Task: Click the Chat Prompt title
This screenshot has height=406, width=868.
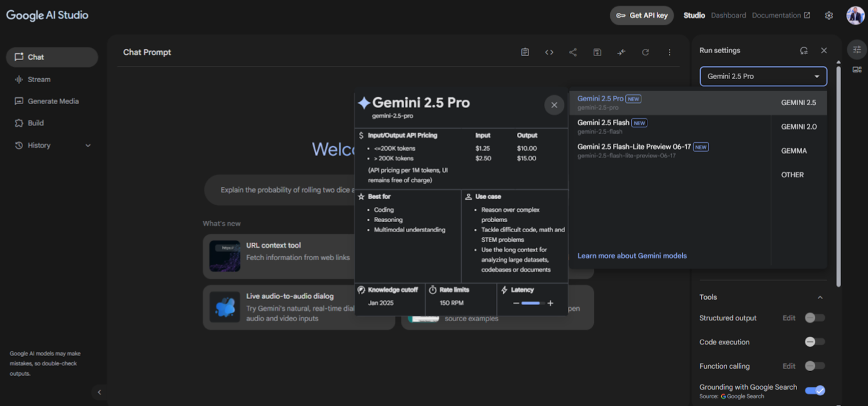Action: [147, 52]
